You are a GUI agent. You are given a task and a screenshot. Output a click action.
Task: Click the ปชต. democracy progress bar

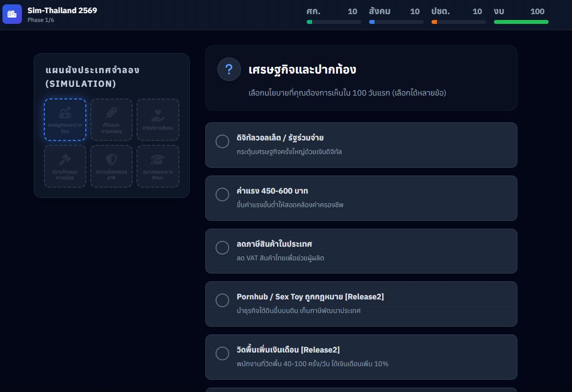pos(458,22)
